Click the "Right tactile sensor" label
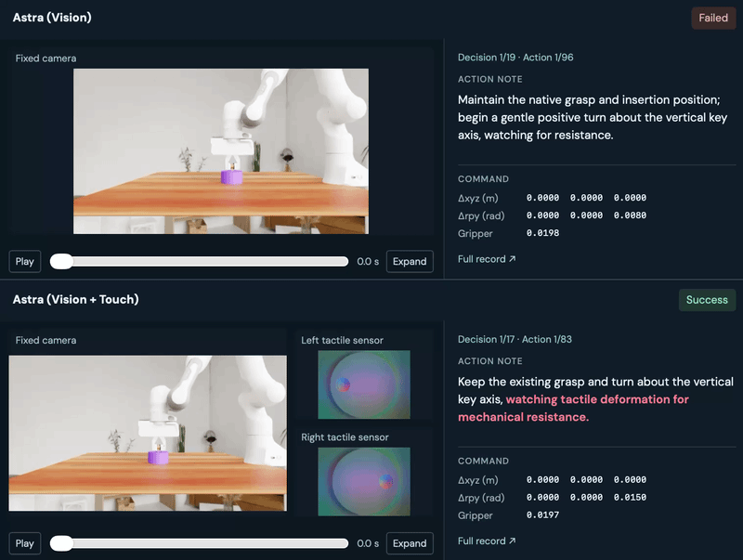743x560 pixels. coord(345,437)
